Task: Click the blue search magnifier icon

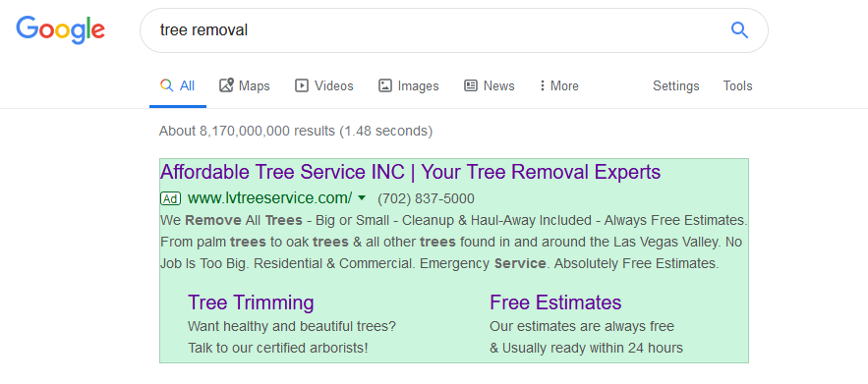Action: (x=739, y=30)
